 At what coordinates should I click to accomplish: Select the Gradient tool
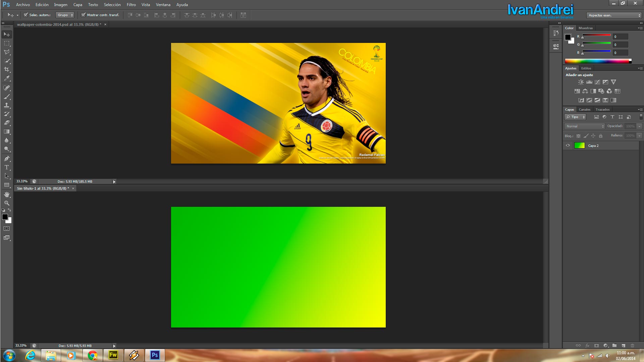click(7, 132)
